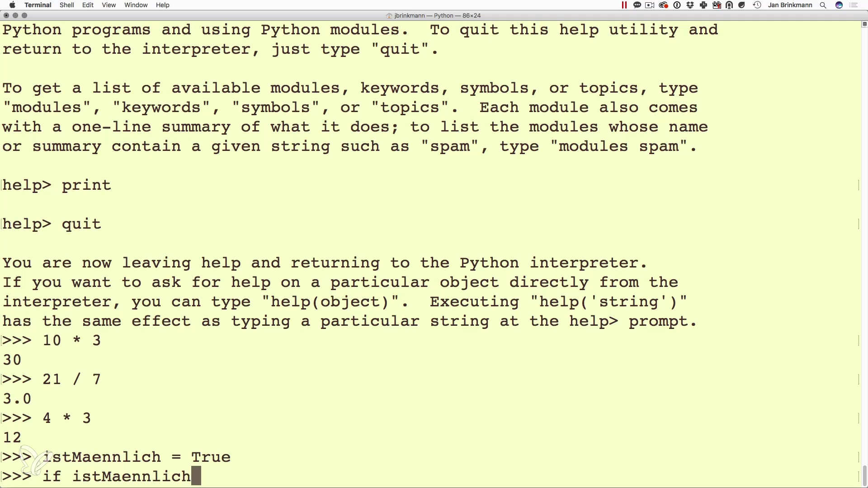Viewport: 868px width, 488px height.
Task: Open the Window menu
Action: 136,5
